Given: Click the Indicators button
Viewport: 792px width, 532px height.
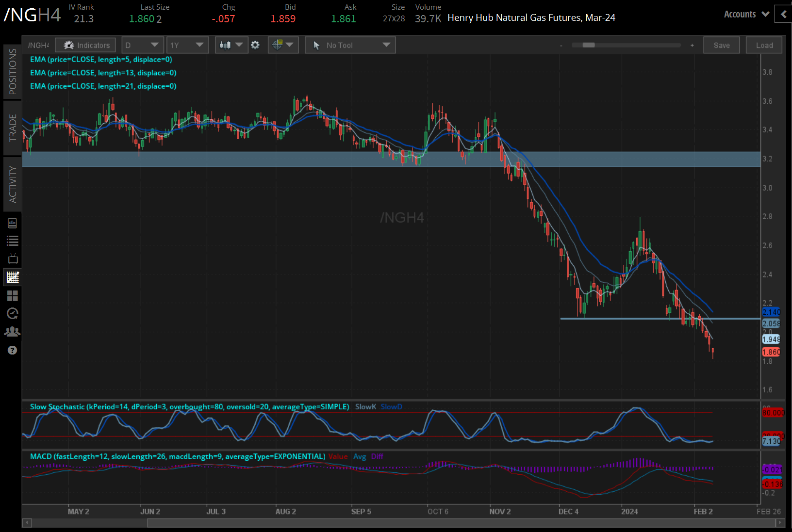Looking at the screenshot, I should point(85,45).
